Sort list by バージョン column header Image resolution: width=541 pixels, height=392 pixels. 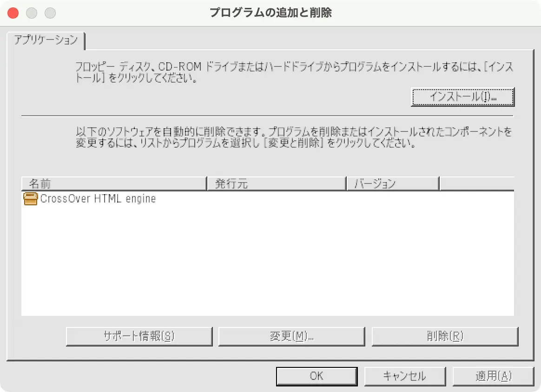point(393,183)
